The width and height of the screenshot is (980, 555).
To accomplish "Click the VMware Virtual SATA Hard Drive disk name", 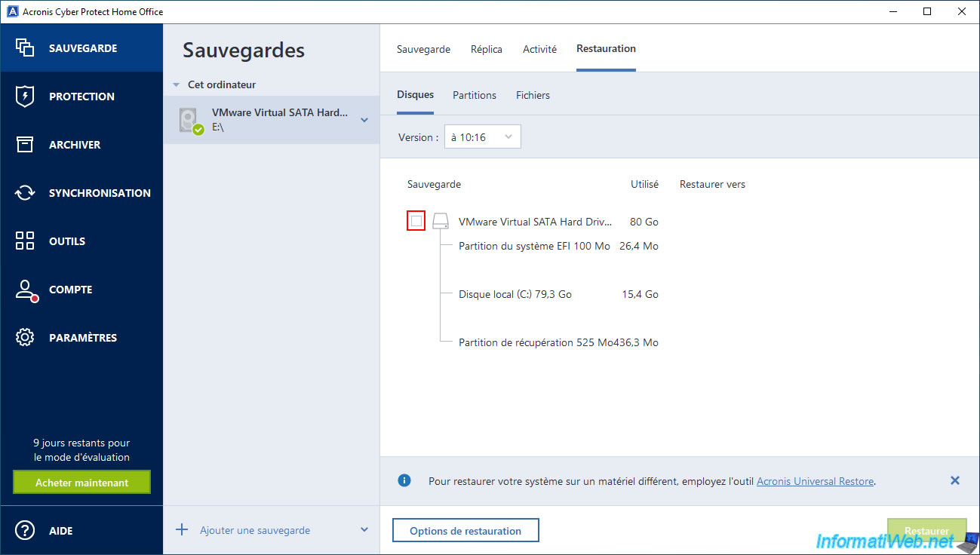I will click(534, 222).
